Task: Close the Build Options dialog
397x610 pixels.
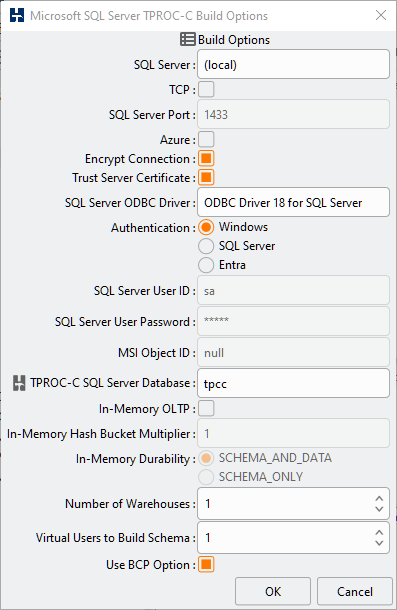Action: (381, 15)
